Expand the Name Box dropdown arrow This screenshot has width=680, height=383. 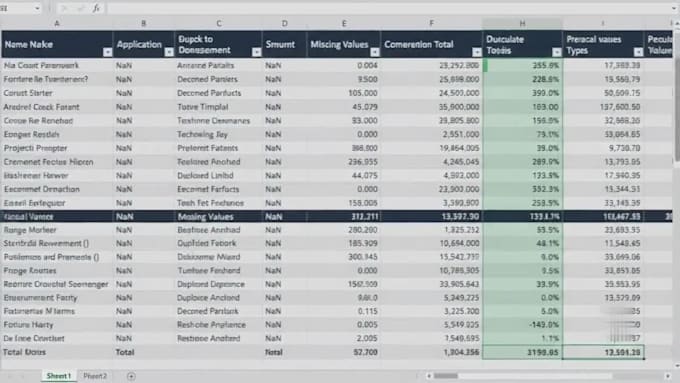tap(37, 8)
